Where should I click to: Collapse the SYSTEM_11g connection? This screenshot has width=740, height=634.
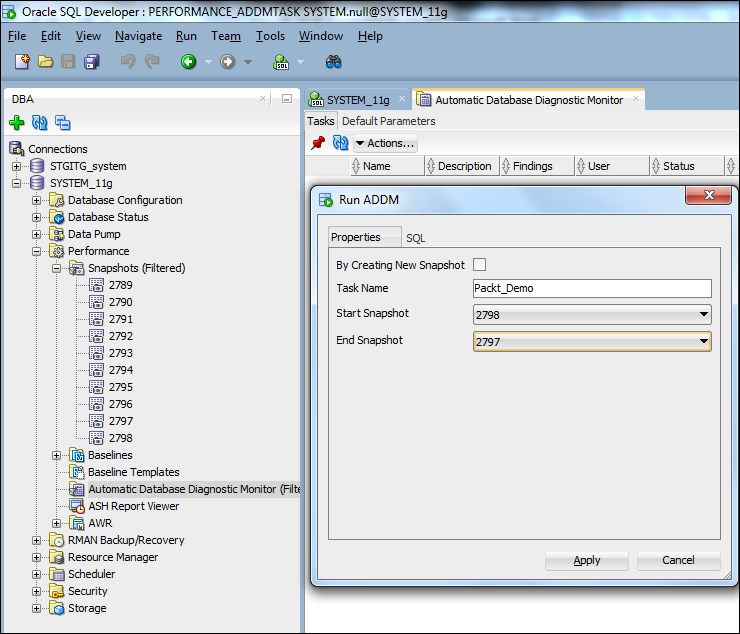coord(17,183)
